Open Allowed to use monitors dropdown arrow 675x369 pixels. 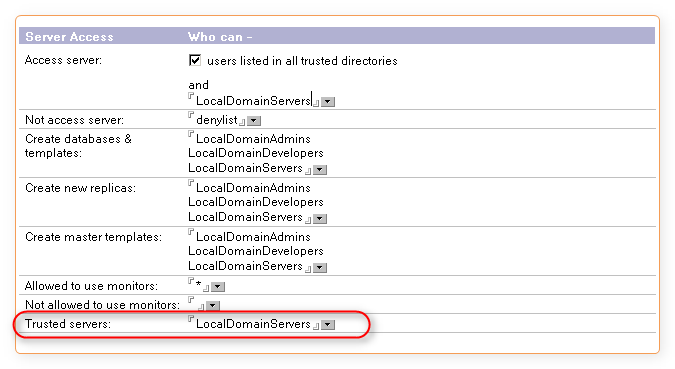(x=218, y=287)
